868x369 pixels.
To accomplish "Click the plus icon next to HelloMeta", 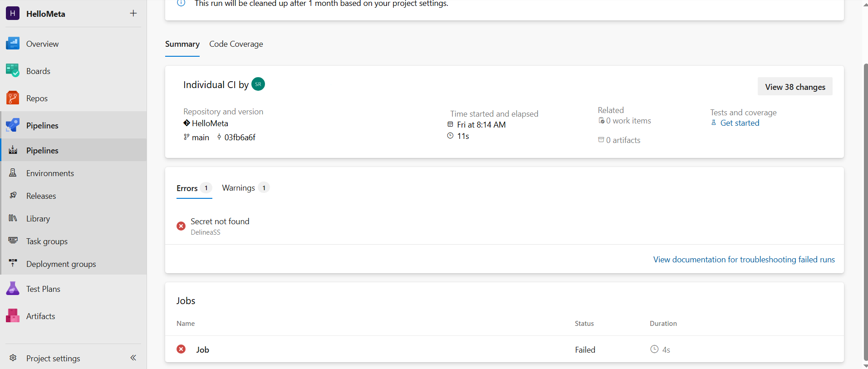I will point(133,13).
